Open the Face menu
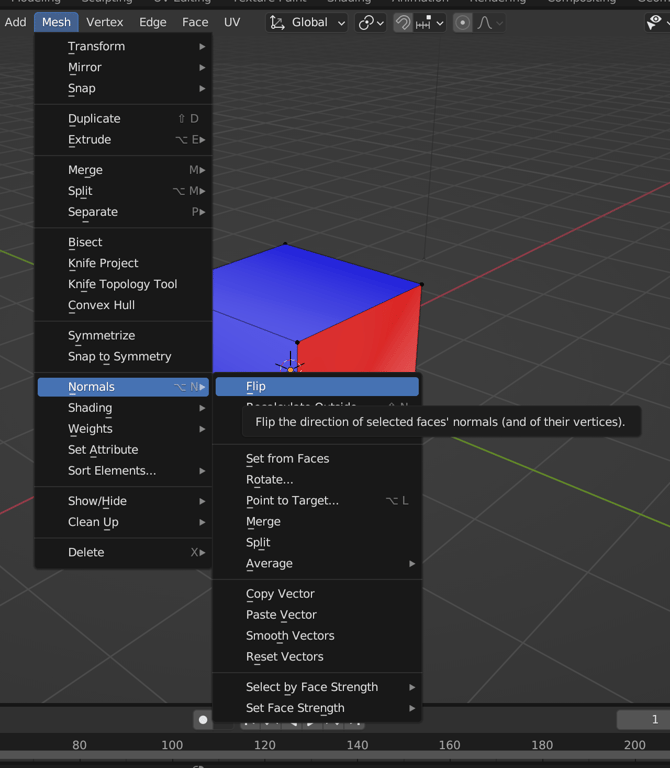This screenshot has width=670, height=768. (195, 22)
